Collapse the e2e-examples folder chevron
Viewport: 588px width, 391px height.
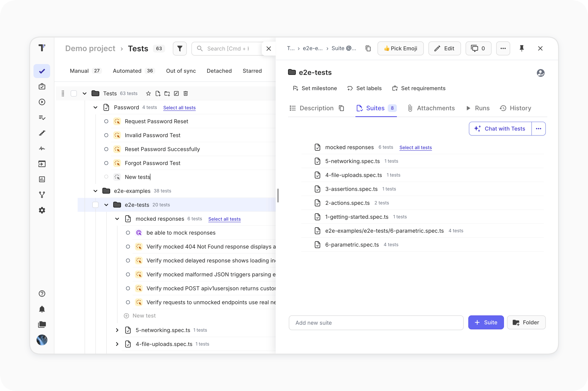(x=95, y=191)
